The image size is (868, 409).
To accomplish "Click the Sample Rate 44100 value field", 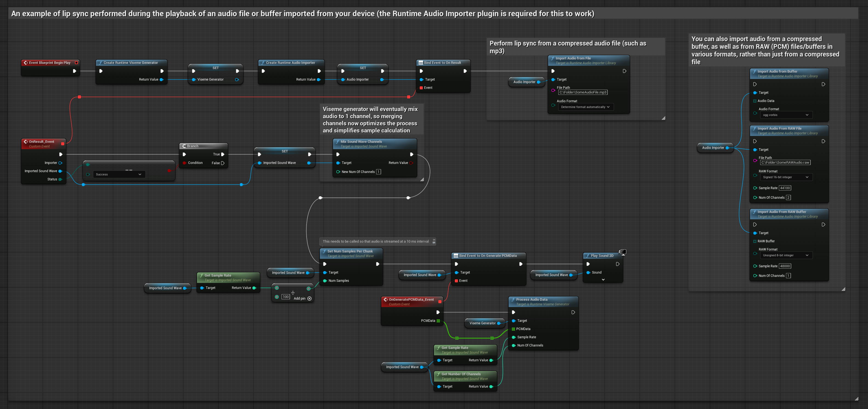I will point(785,188).
